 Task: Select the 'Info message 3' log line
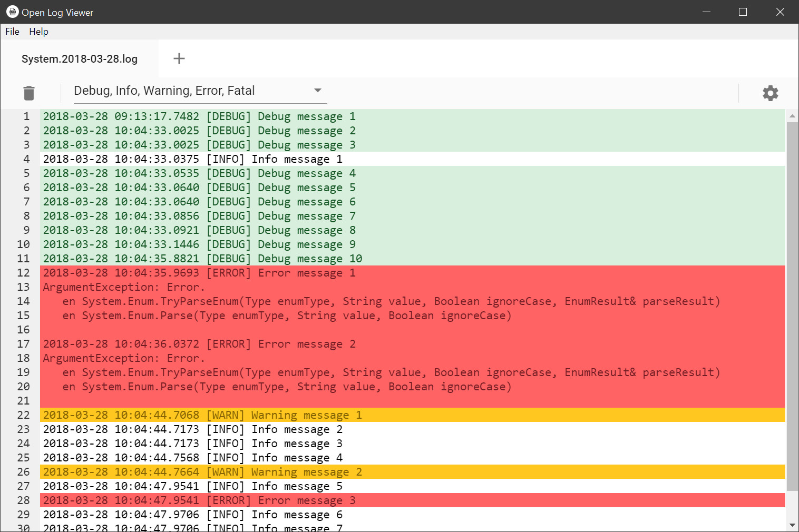tap(413, 444)
